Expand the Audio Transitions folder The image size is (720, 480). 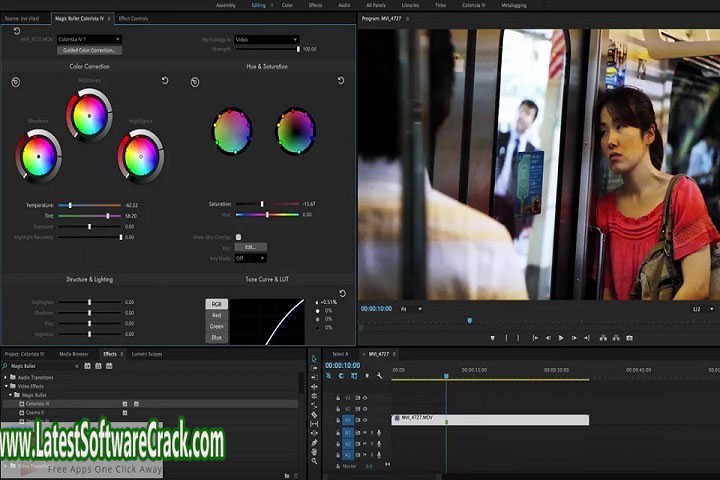coord(6,378)
